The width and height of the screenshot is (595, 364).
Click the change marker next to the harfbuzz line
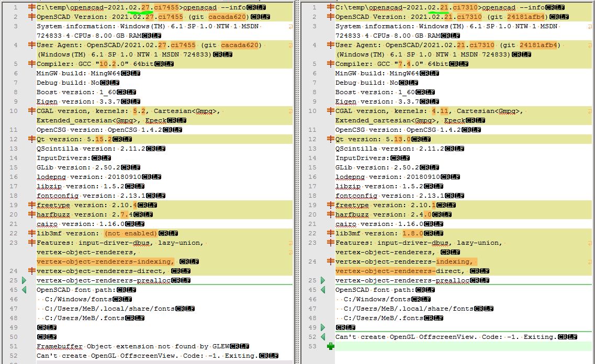[x=32, y=214]
